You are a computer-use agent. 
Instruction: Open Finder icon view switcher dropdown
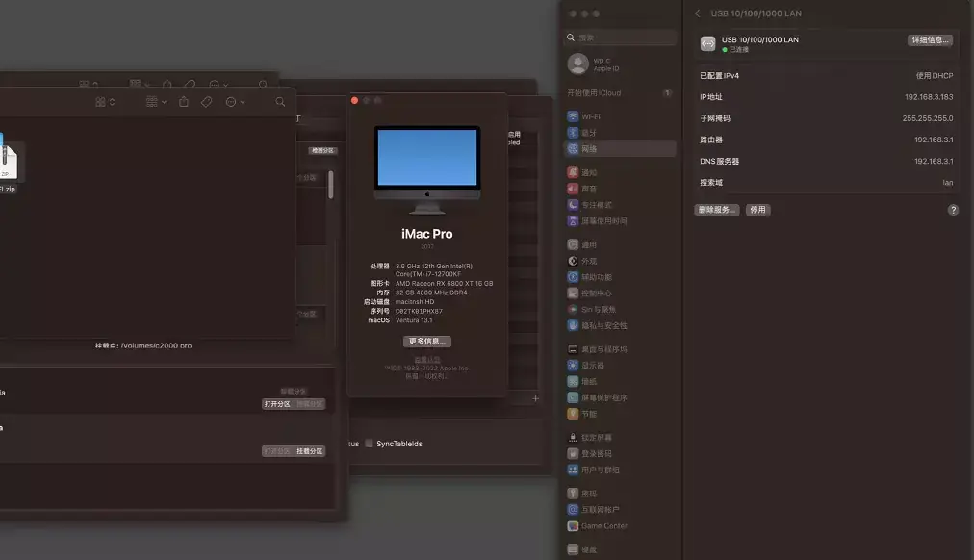105,102
